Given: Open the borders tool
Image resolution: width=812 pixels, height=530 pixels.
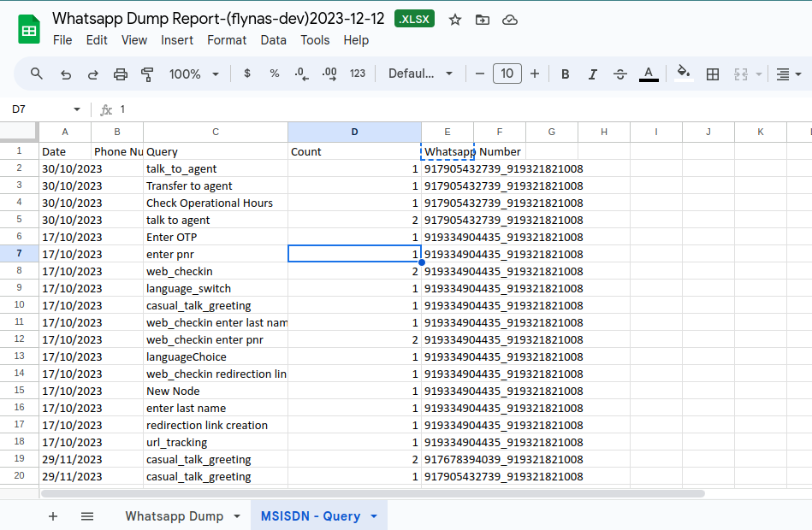Looking at the screenshot, I should coord(712,74).
